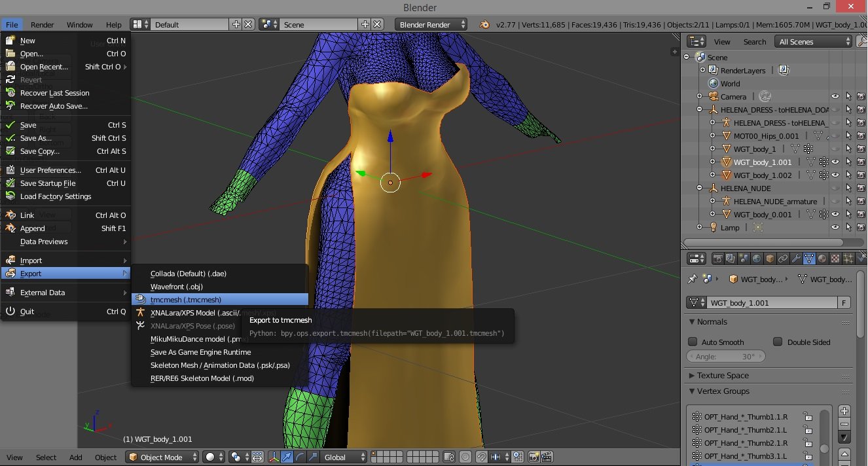This screenshot has height=466, width=868.
Task: Collapse HELENA_NUDE in the outliner
Action: 699,188
